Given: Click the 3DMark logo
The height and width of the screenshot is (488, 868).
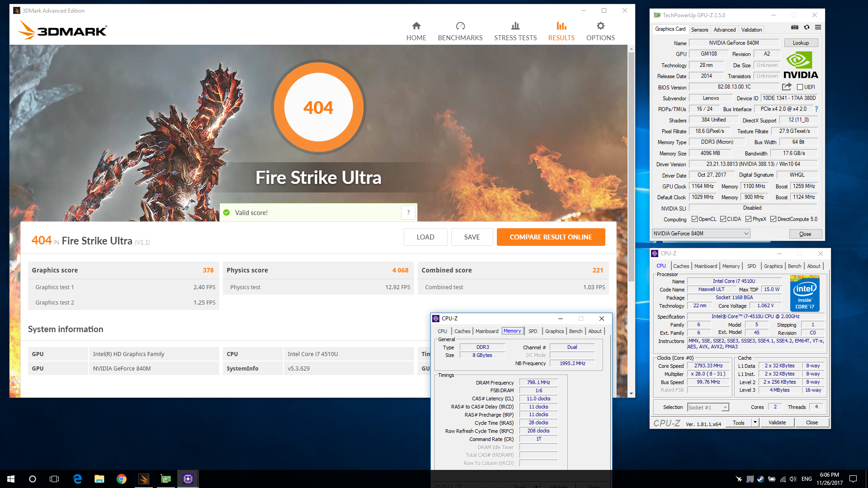Looking at the screenshot, I should [62, 30].
